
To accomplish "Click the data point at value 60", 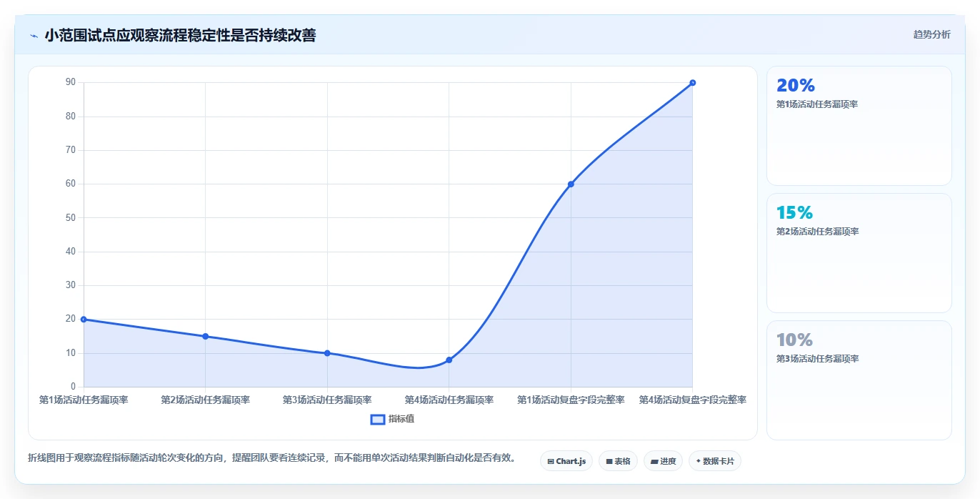I will [571, 184].
